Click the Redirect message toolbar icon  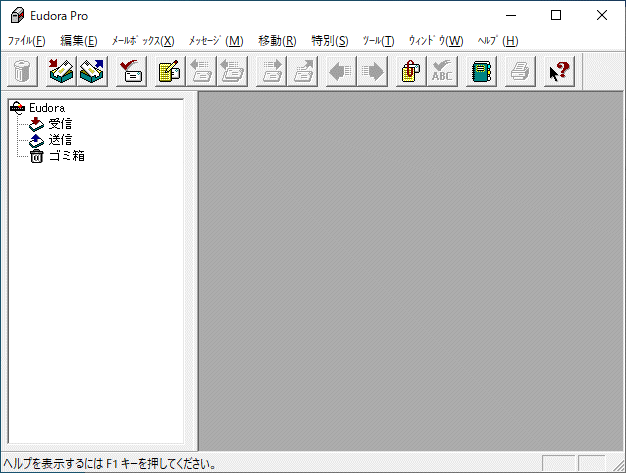[x=302, y=71]
